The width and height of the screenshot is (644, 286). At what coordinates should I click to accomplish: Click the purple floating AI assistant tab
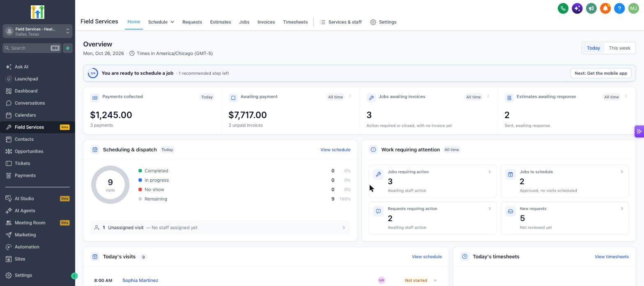(639, 132)
